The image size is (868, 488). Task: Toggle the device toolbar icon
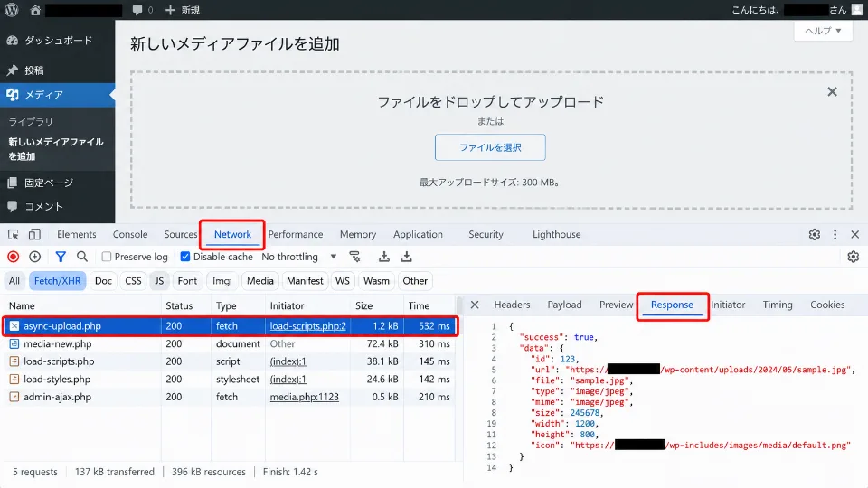click(35, 235)
